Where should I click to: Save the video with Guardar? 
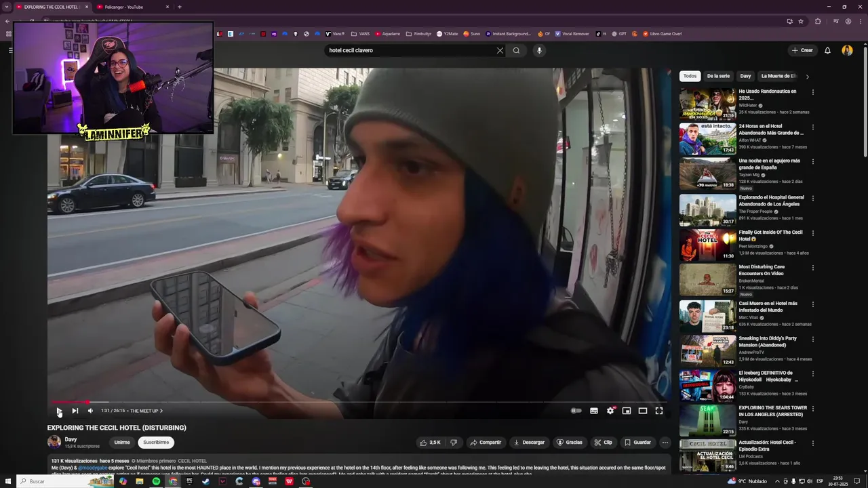637,443
